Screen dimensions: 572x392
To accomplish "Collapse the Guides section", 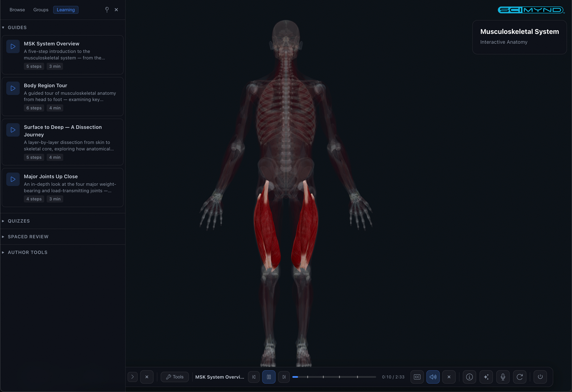I will coord(17,28).
